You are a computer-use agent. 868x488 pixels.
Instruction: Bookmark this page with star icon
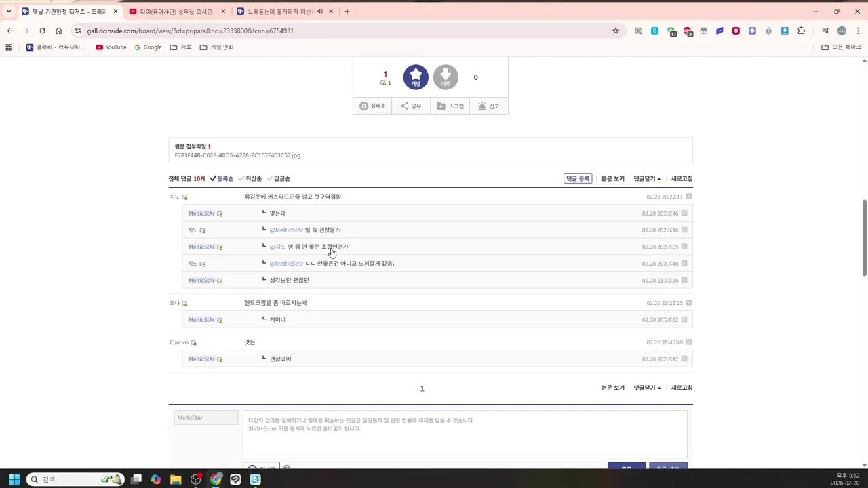click(x=616, y=30)
